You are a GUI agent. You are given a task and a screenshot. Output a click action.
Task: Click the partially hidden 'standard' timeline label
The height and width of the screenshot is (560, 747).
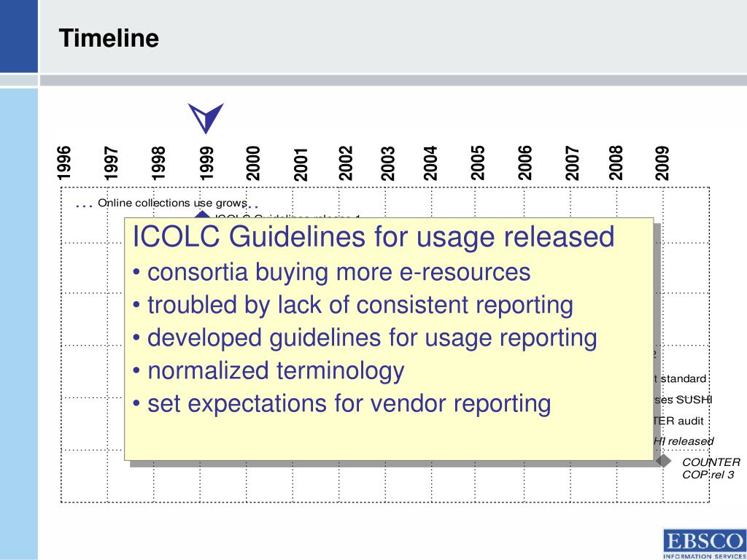[681, 379]
